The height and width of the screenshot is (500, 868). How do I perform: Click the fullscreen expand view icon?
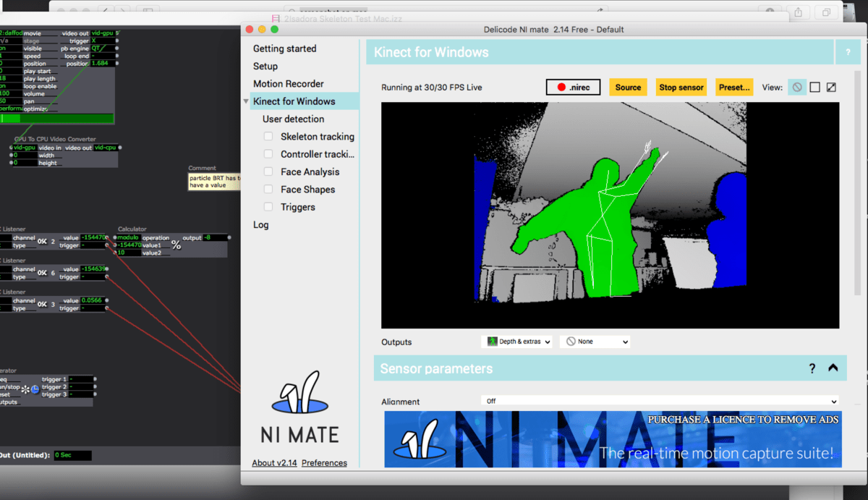pos(831,88)
